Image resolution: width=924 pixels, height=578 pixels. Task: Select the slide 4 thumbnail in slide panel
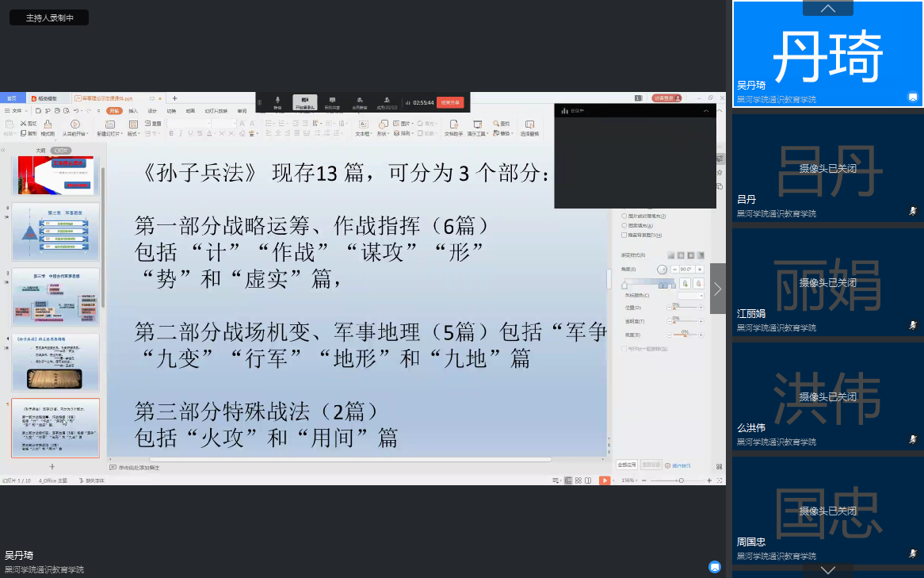pyautogui.click(x=55, y=361)
